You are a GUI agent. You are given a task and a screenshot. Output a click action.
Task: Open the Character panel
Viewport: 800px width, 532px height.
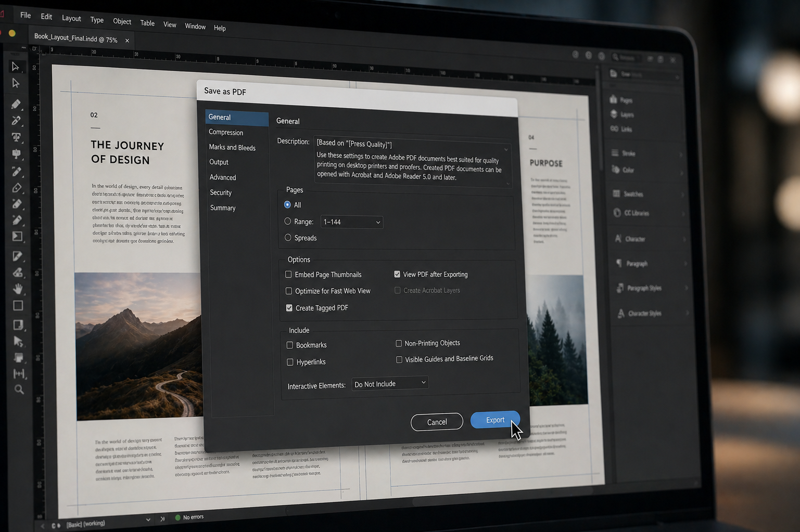[x=630, y=239]
